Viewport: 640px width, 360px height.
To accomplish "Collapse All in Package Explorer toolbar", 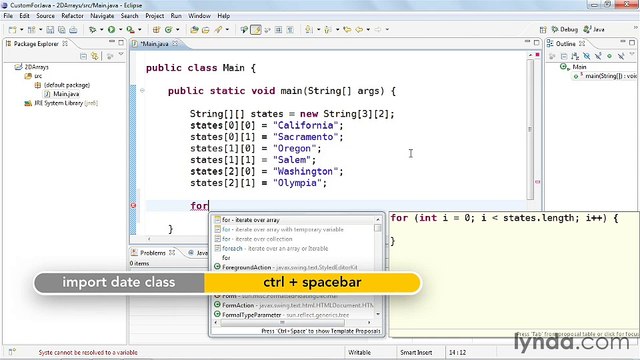I will tap(83, 56).
